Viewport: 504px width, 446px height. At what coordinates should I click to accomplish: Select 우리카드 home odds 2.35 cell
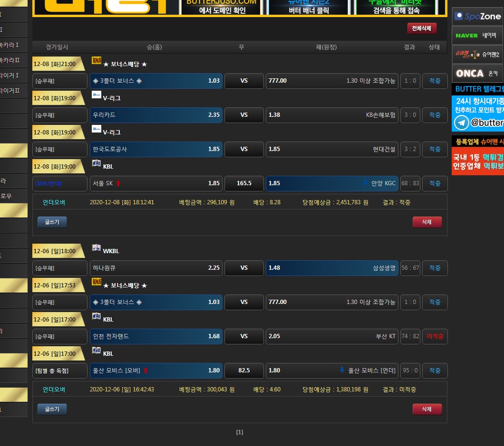pyautogui.click(x=156, y=115)
